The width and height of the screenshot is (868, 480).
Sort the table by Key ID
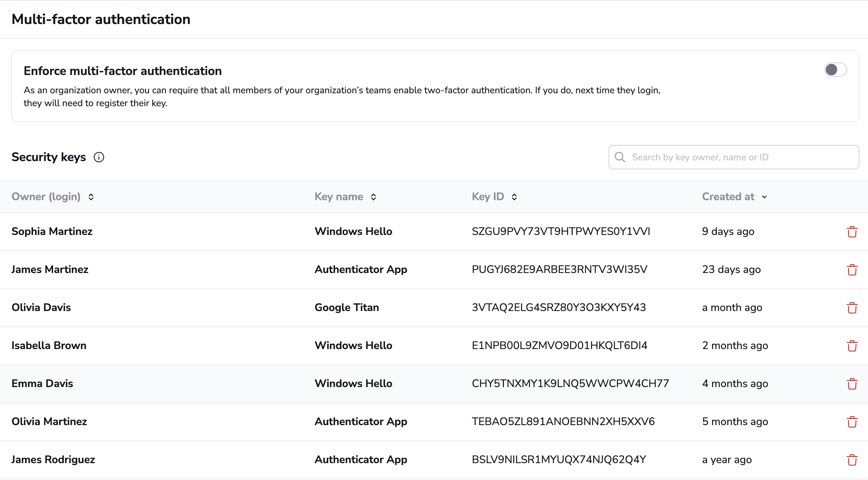[514, 197]
